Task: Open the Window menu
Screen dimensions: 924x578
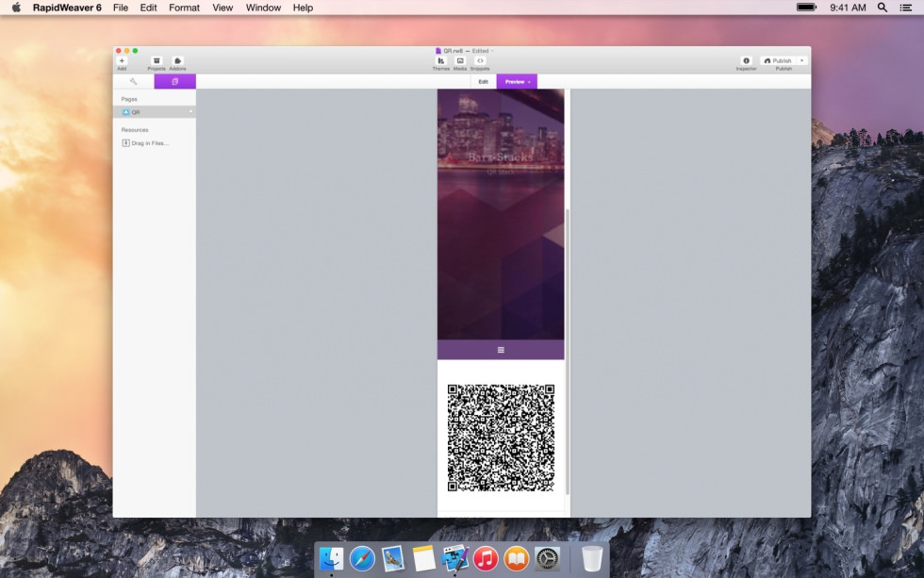Action: click(x=263, y=8)
